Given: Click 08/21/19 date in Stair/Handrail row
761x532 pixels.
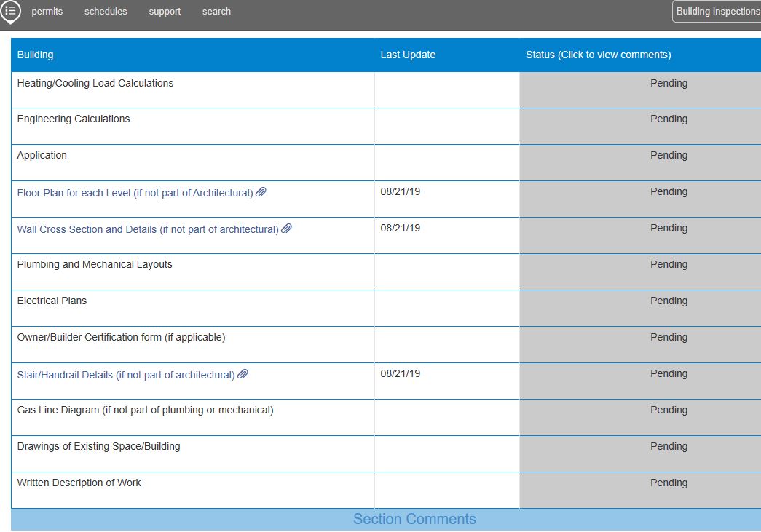Looking at the screenshot, I should [x=401, y=373].
